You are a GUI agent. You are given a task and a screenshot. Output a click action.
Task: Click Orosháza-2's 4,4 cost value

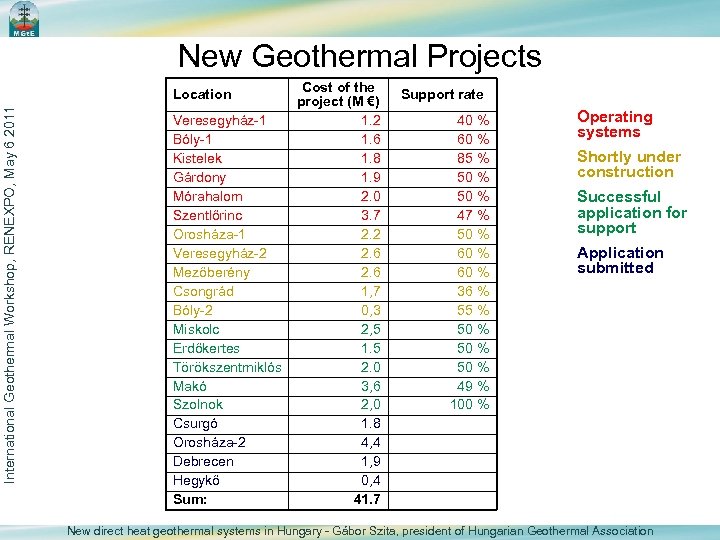(x=371, y=443)
